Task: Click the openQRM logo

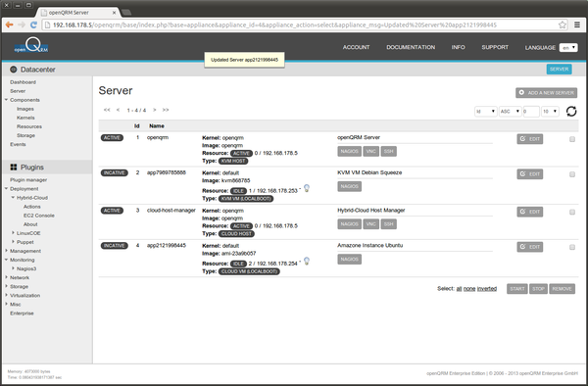Action: (x=31, y=45)
